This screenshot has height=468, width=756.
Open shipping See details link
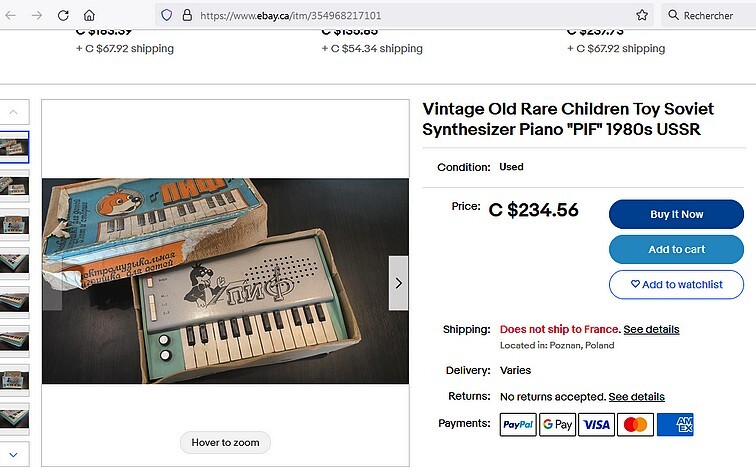651,329
